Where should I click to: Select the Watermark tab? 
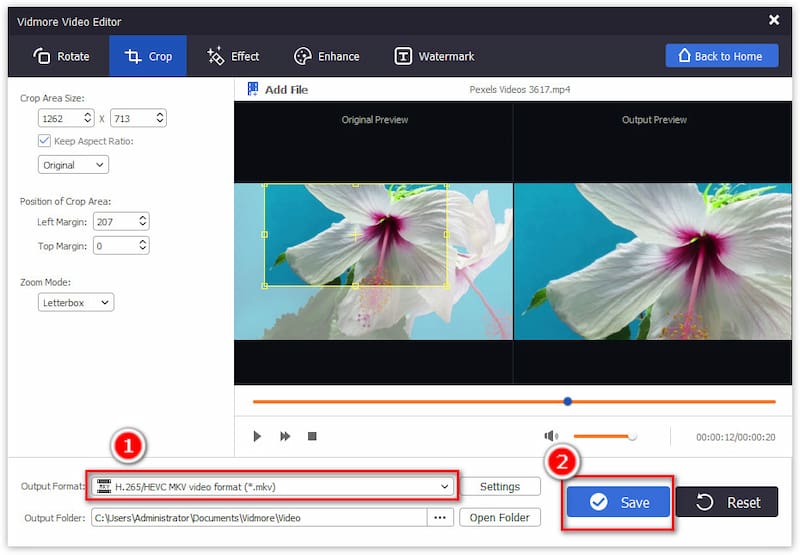(434, 56)
